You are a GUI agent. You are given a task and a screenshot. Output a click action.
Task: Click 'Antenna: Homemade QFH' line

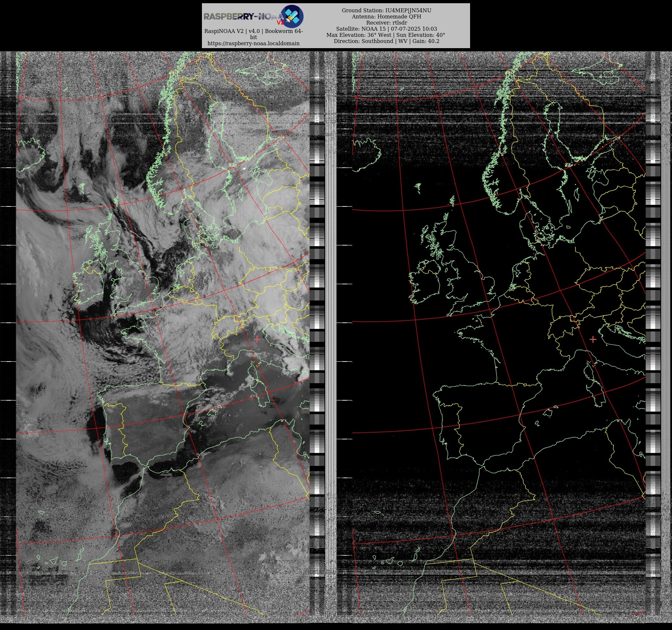pos(386,16)
